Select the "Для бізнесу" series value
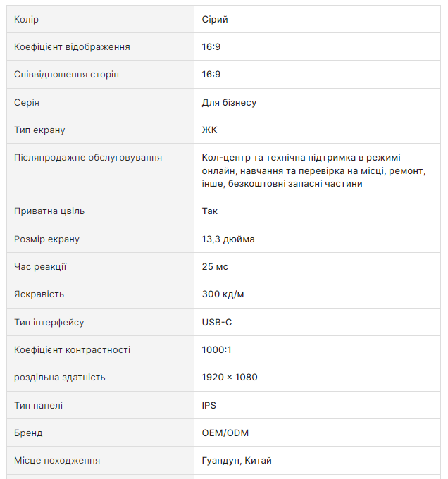The width and height of the screenshot is (448, 479). 229,102
